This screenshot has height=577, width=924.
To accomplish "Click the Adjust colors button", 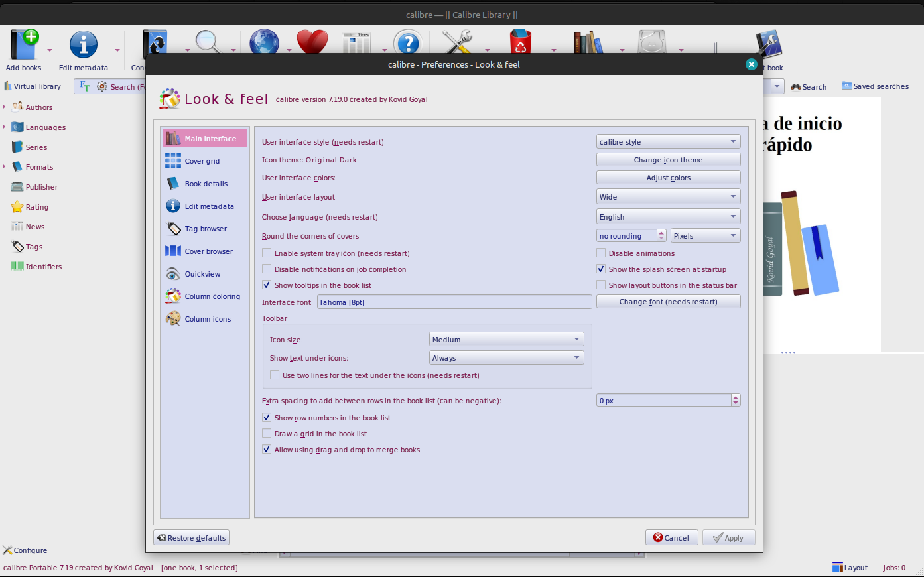I will [x=668, y=178].
